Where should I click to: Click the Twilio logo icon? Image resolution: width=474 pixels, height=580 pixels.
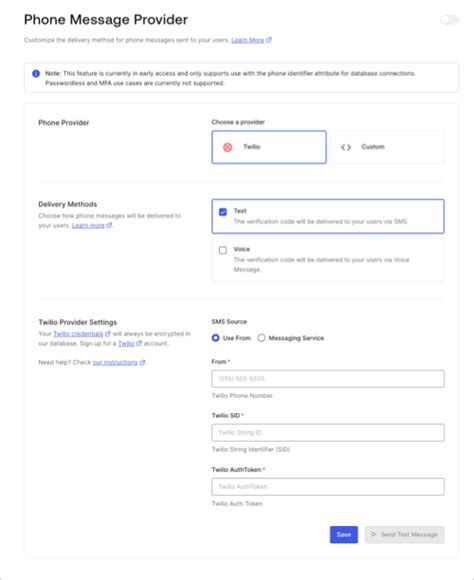pos(228,147)
